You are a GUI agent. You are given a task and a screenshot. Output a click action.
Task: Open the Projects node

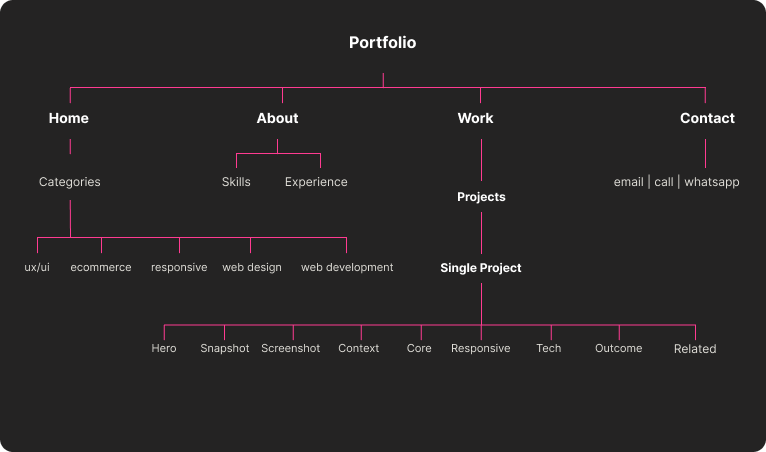click(x=481, y=197)
